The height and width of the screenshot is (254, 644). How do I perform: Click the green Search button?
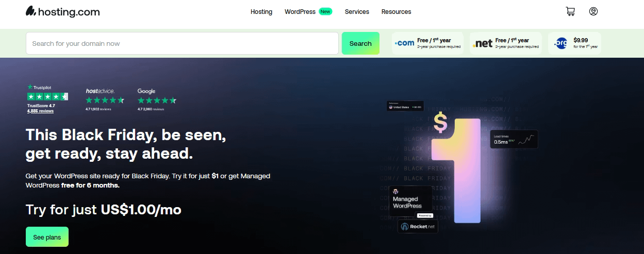pos(360,43)
